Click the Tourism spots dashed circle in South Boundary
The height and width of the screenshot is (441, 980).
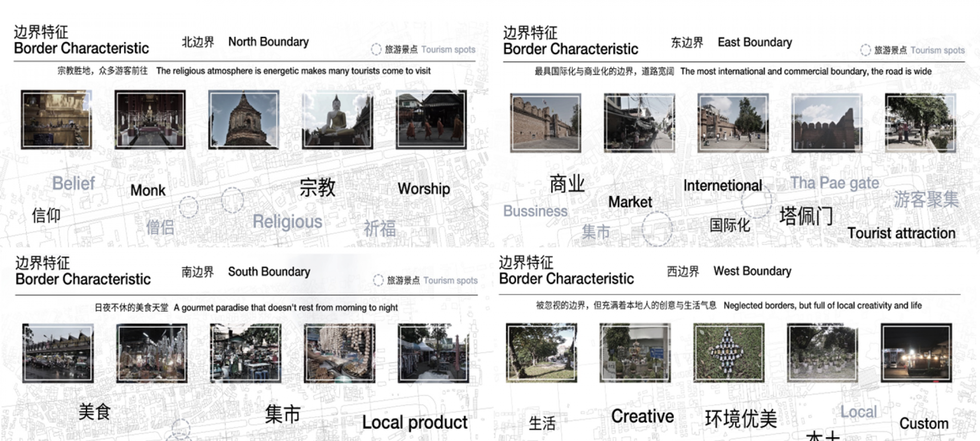(x=378, y=280)
